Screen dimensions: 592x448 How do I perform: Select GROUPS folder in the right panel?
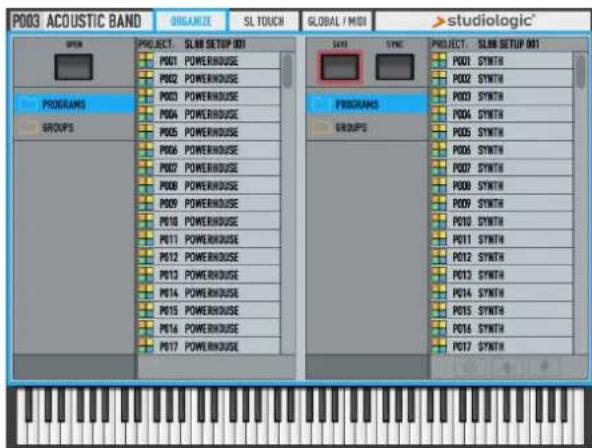pos(367,128)
